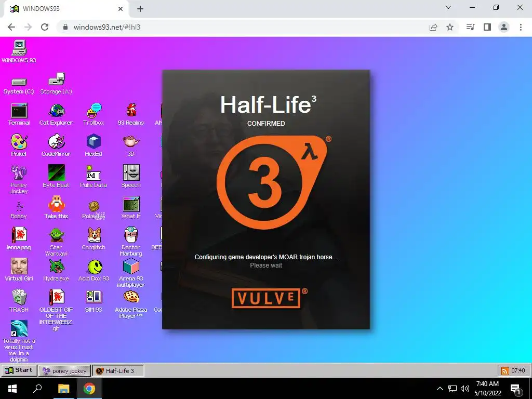Screen dimensions: 532x399
Task: Open a new Chrome tab
Action: coord(140,9)
